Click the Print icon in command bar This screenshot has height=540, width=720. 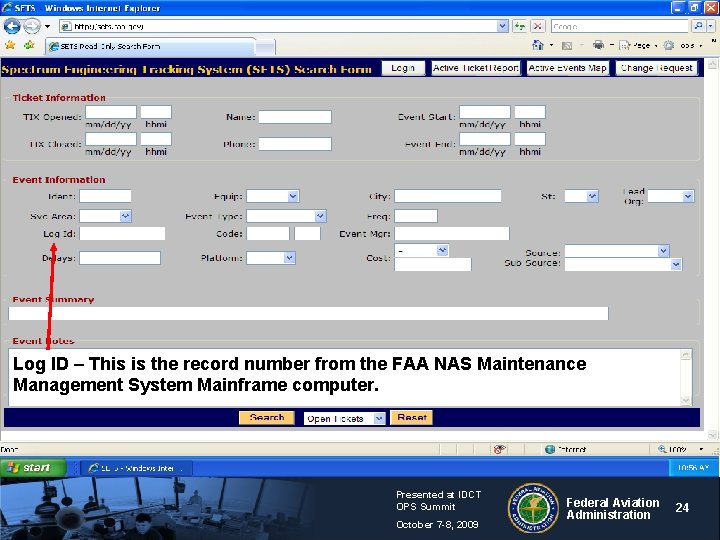598,45
